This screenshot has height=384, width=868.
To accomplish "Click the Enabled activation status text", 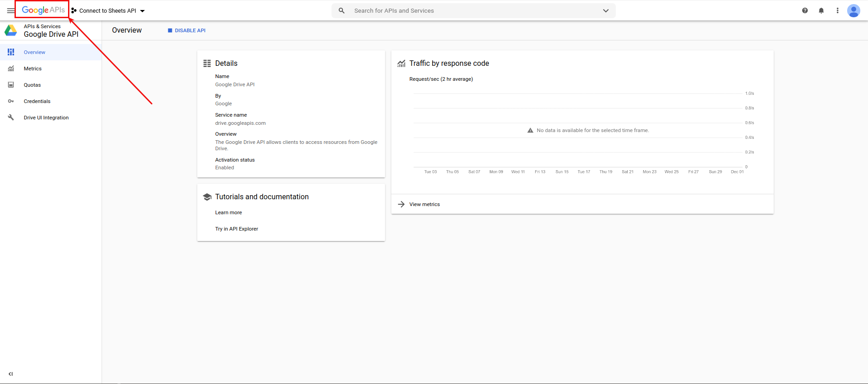I will point(224,167).
